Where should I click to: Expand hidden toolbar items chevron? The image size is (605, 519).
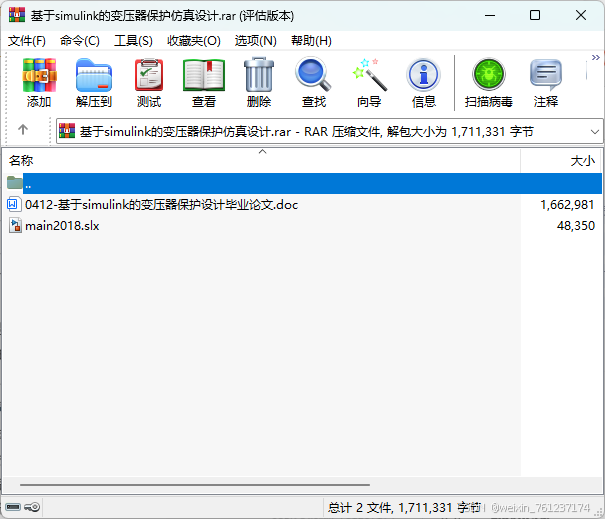pos(596,57)
